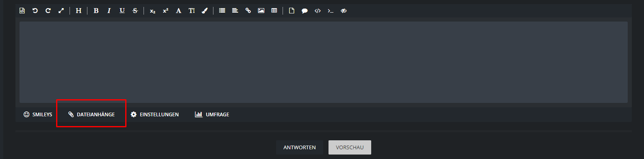Insert a table

[x=274, y=11]
